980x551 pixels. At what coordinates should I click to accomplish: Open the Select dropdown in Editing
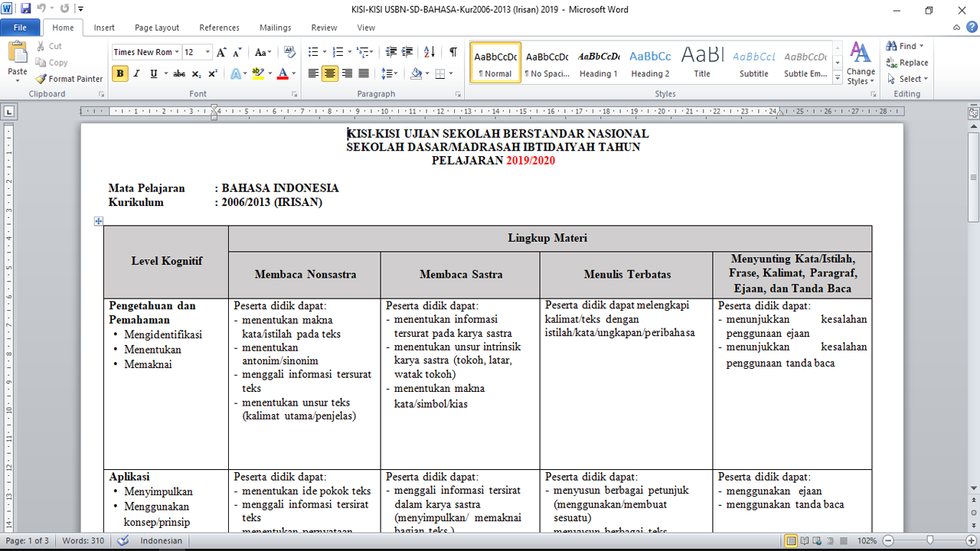[x=908, y=79]
